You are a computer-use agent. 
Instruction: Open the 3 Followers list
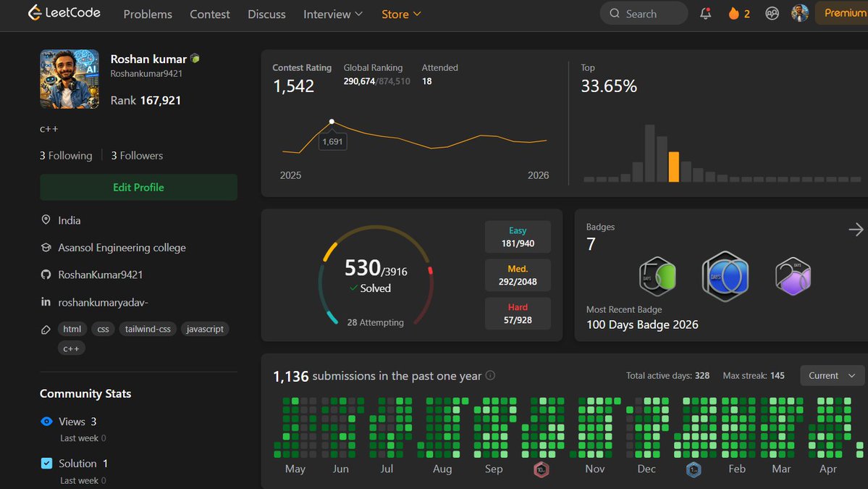(x=138, y=156)
